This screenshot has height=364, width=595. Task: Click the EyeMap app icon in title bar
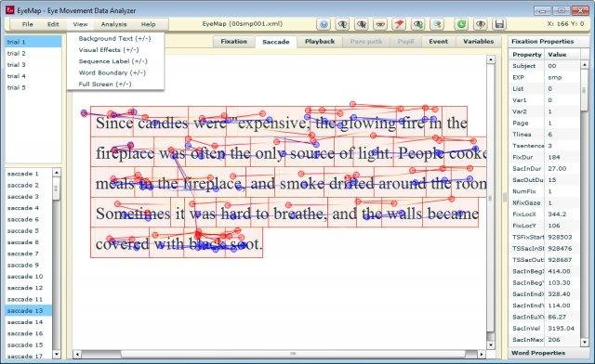(x=9, y=10)
